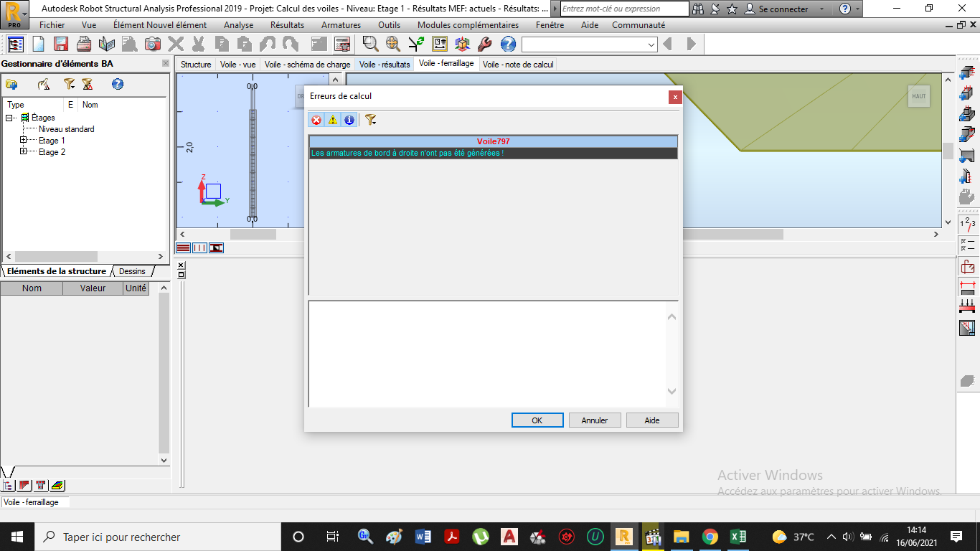Click scroll down arrow of properties table
The height and width of the screenshot is (551, 980).
[164, 461]
